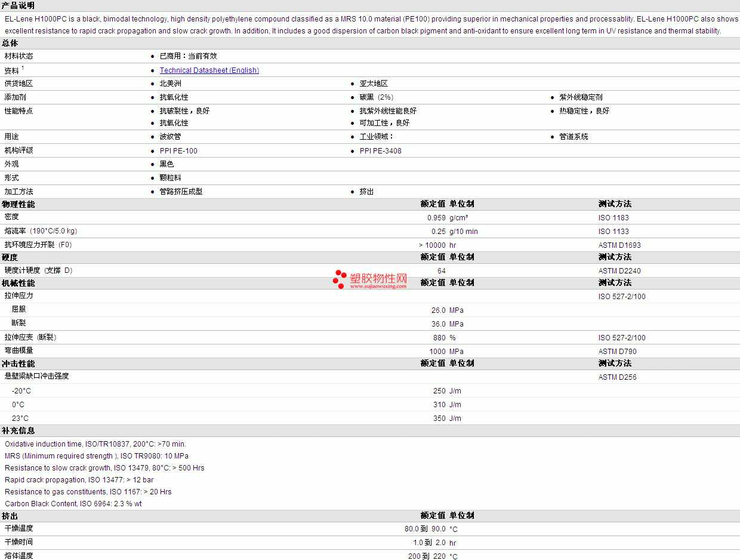Click the 冲击性能 section header
740x560 pixels.
coord(18,364)
